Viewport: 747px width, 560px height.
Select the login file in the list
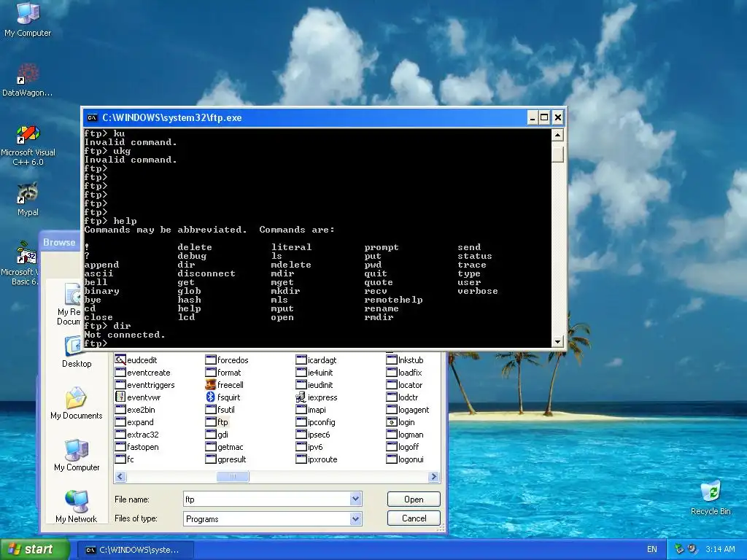tap(400, 422)
